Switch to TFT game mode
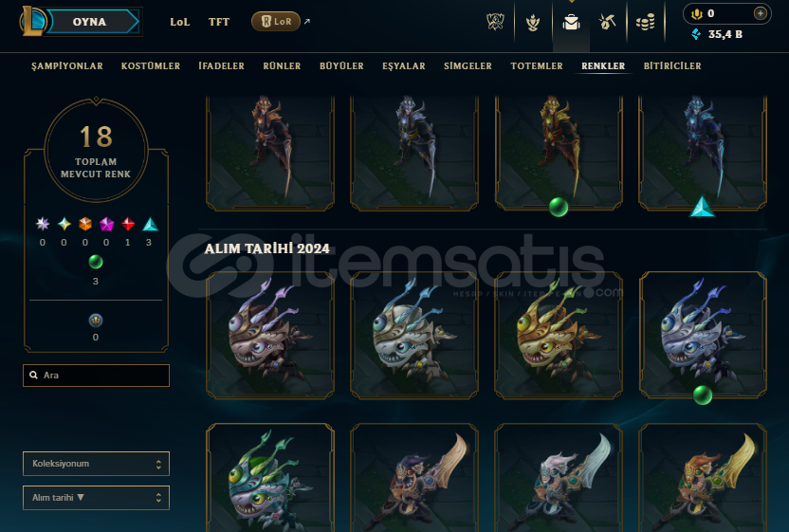Screen dimensions: 789x532 pyautogui.click(x=219, y=22)
